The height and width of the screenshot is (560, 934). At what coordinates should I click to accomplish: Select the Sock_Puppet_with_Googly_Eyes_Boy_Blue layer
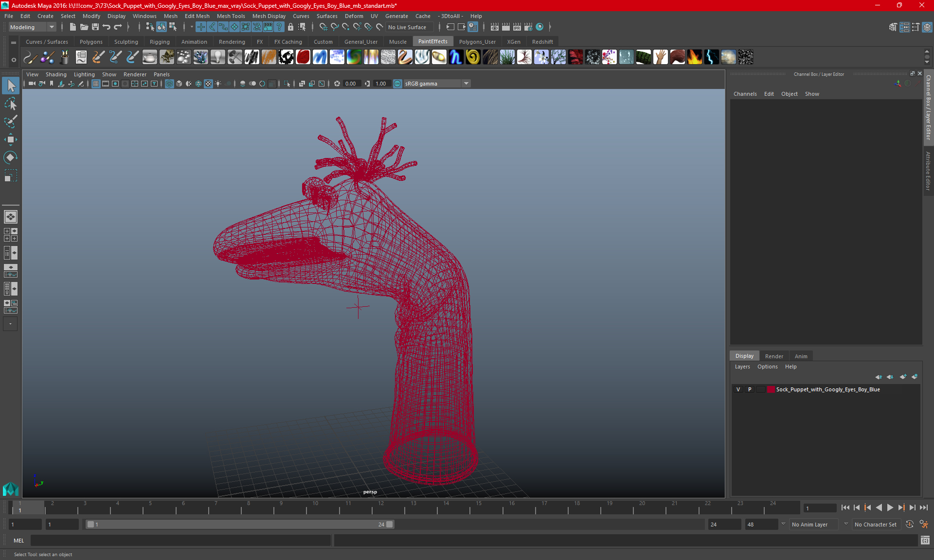pos(827,389)
